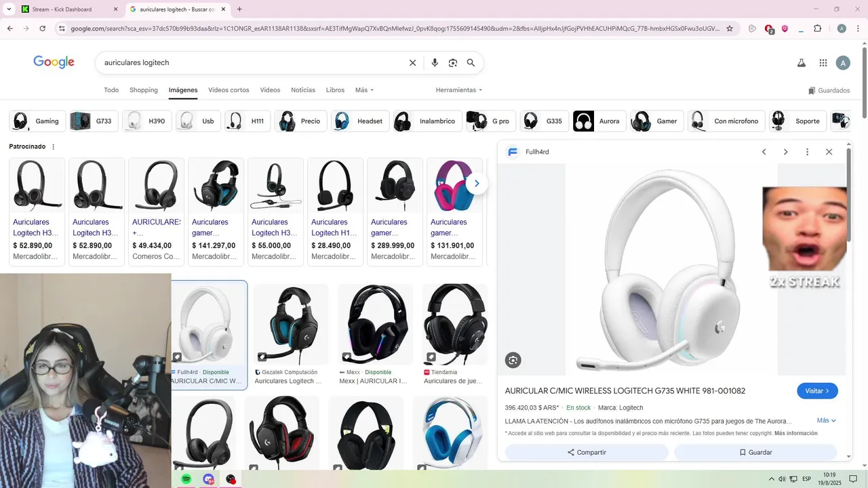Screen dimensions: 868x488
Task: Click the Visitar button
Action: click(817, 391)
